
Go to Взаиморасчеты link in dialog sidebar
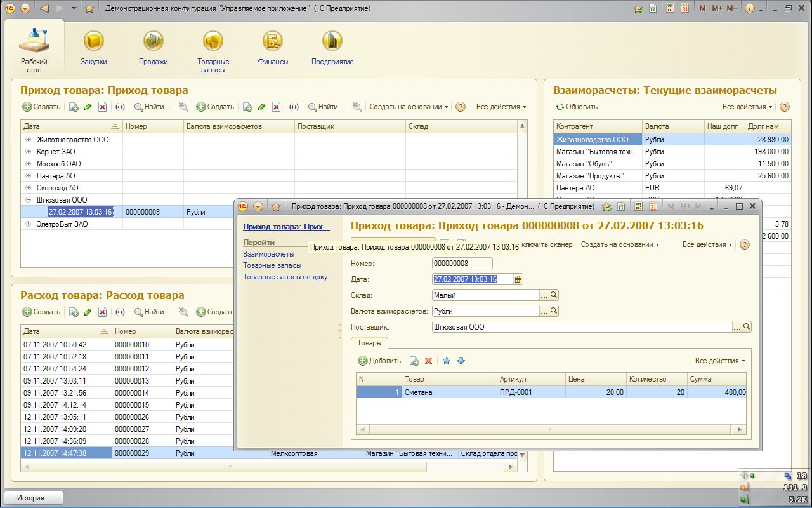[268, 254]
